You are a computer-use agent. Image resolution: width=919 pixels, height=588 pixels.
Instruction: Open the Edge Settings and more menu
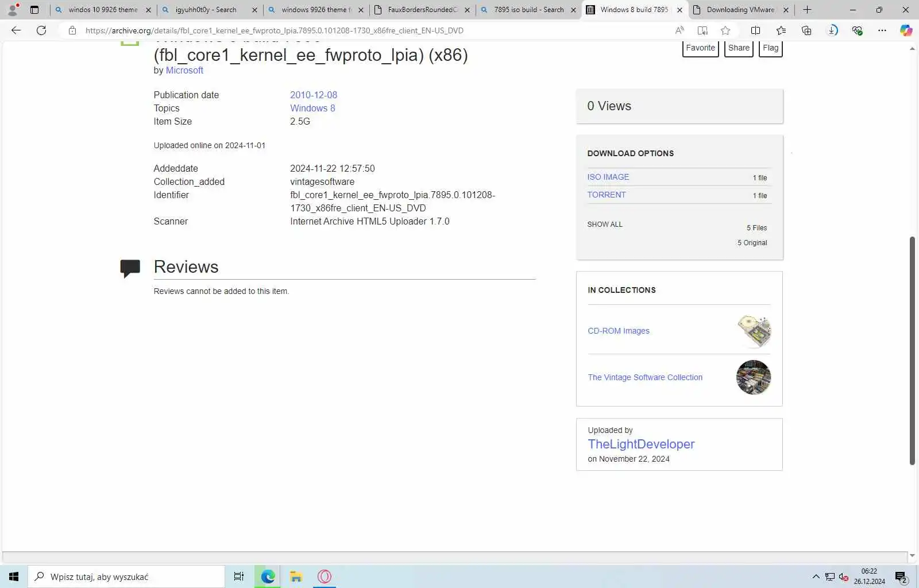point(882,30)
